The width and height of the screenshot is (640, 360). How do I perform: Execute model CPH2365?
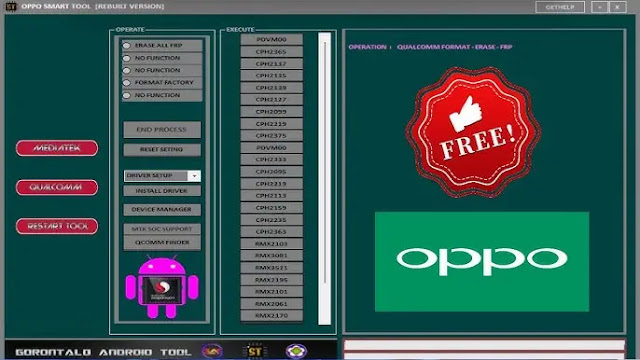pos(271,51)
